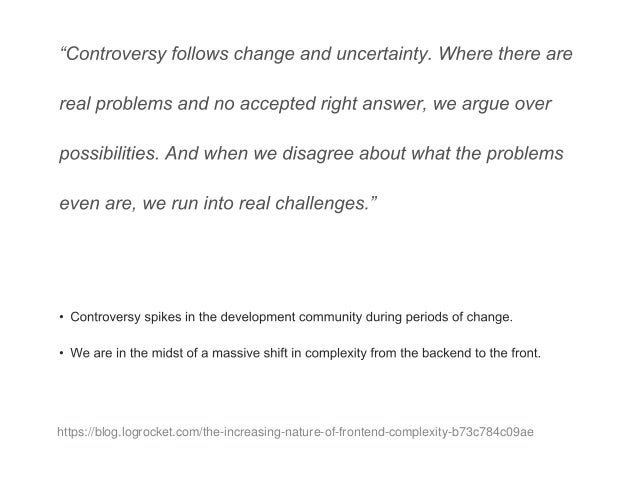
Task: Open the blog.logrocket.com article link
Action: tap(295, 432)
